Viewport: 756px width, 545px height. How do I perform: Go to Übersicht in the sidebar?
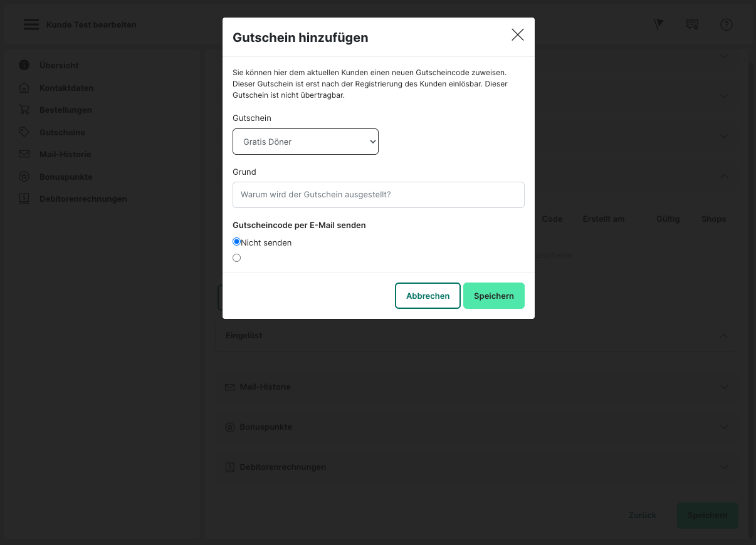[x=59, y=65]
